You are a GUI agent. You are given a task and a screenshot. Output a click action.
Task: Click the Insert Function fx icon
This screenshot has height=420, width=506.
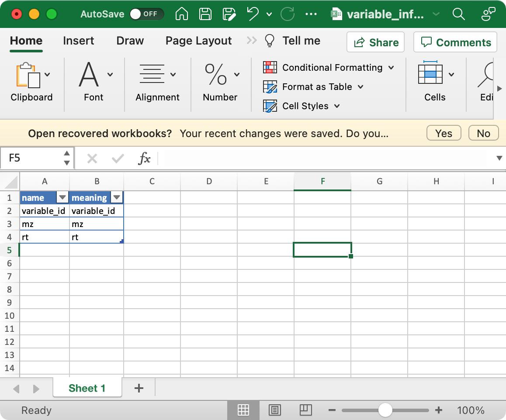point(146,158)
